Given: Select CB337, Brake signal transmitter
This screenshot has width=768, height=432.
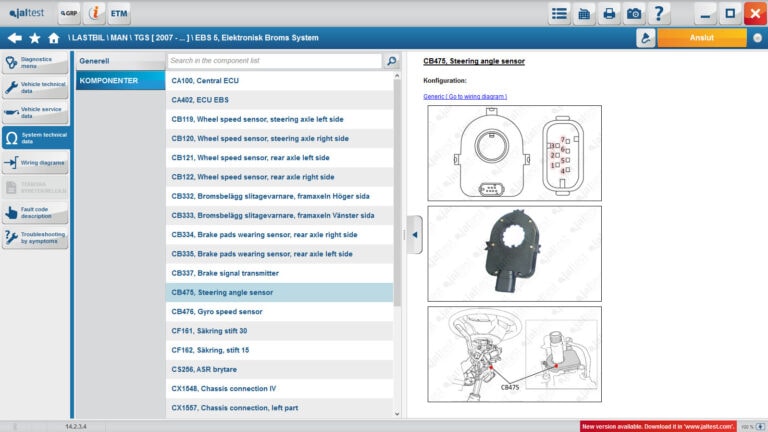Looking at the screenshot, I should pyautogui.click(x=279, y=273).
